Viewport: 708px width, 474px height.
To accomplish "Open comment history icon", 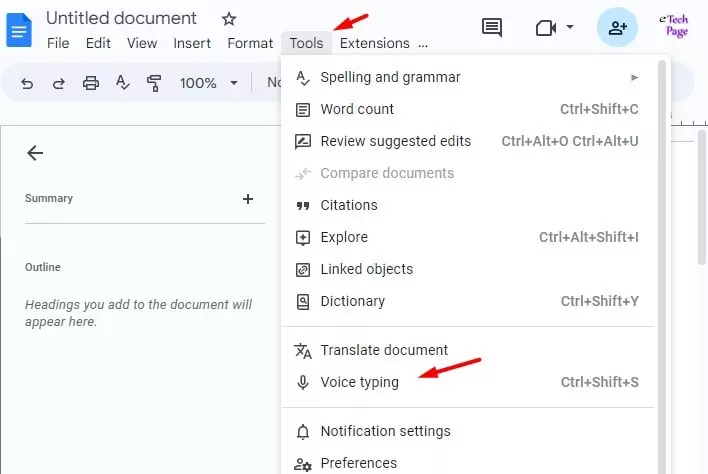I will click(x=491, y=28).
